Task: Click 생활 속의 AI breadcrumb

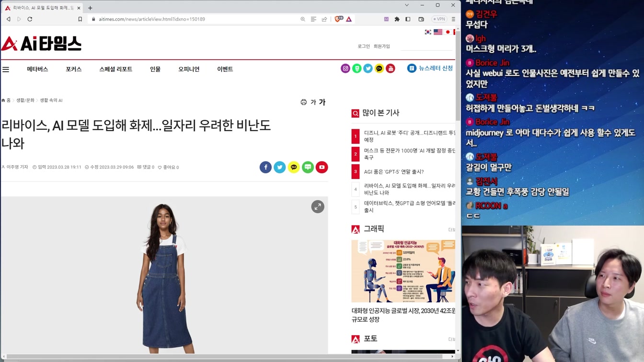Action: [51, 101]
